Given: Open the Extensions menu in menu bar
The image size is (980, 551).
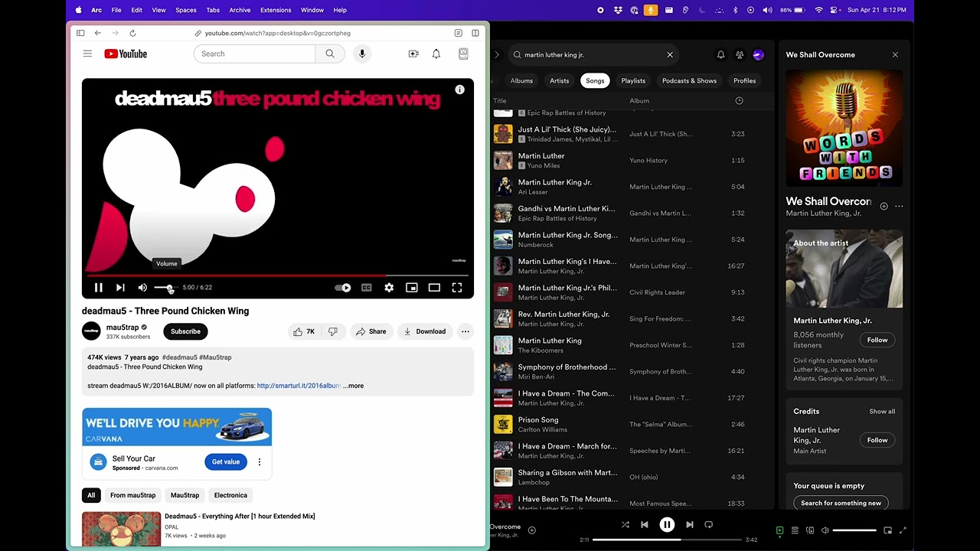Looking at the screenshot, I should click(x=276, y=10).
